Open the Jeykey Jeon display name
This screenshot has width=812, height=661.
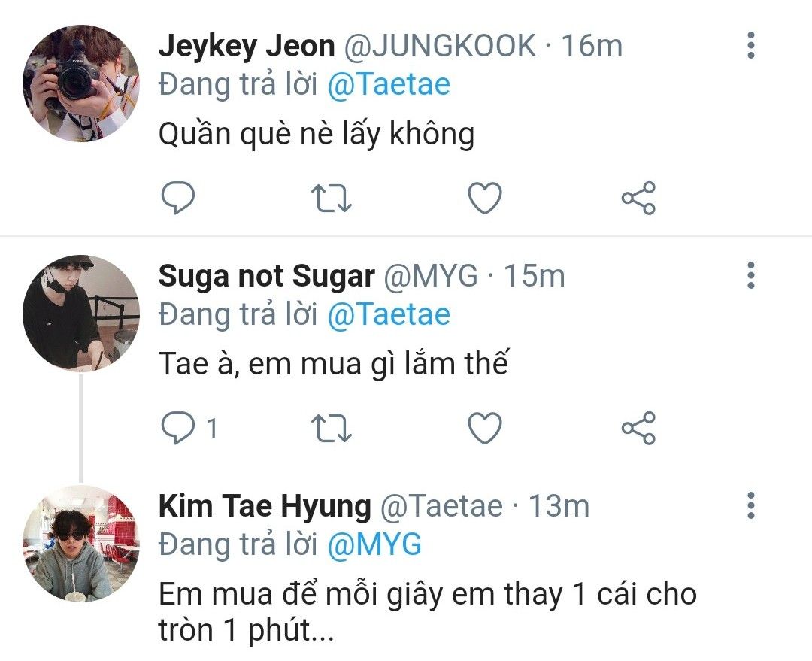(246, 47)
